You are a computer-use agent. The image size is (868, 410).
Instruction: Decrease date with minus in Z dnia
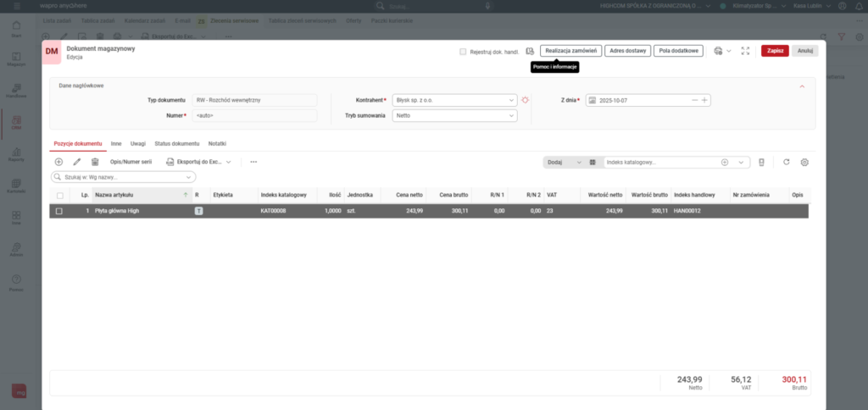coord(695,100)
